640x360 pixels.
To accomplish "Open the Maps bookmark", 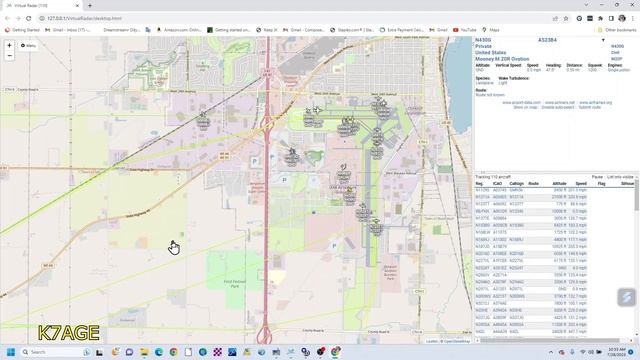I will click(491, 30).
